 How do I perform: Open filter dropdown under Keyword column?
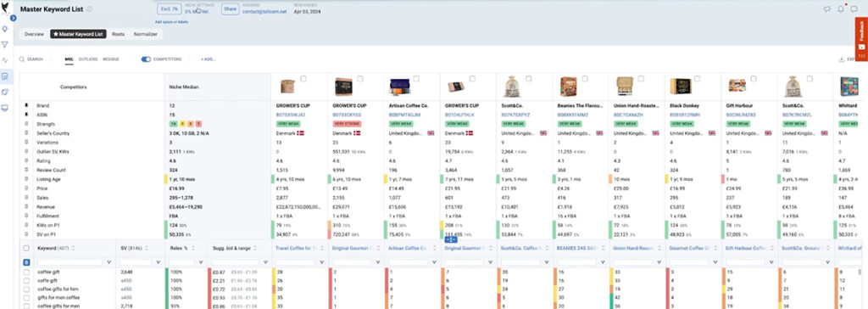109,261
